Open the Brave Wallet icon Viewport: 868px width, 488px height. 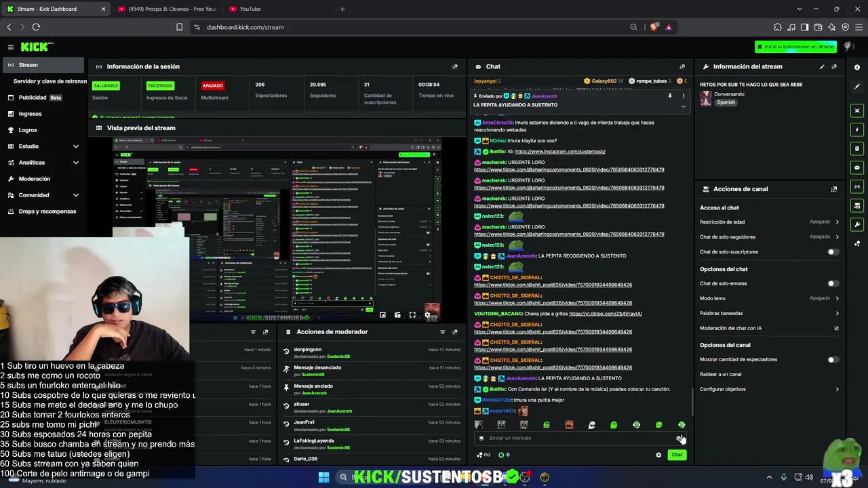point(818,27)
